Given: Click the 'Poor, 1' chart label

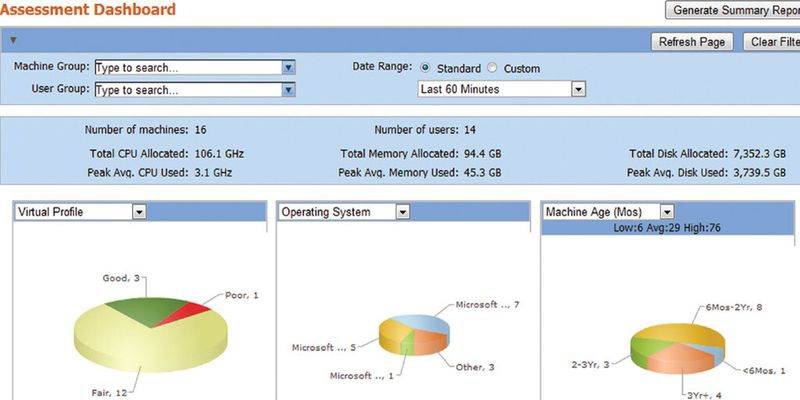Looking at the screenshot, I should [241, 295].
